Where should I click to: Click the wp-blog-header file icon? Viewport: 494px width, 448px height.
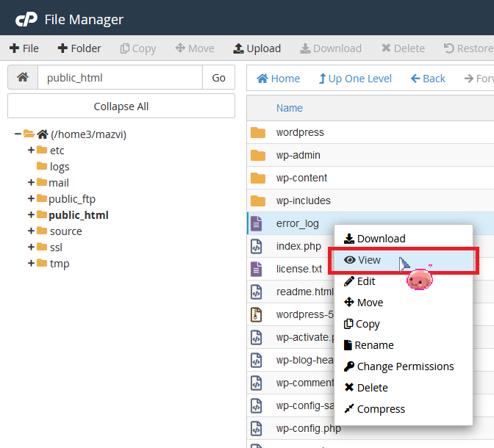(x=256, y=360)
